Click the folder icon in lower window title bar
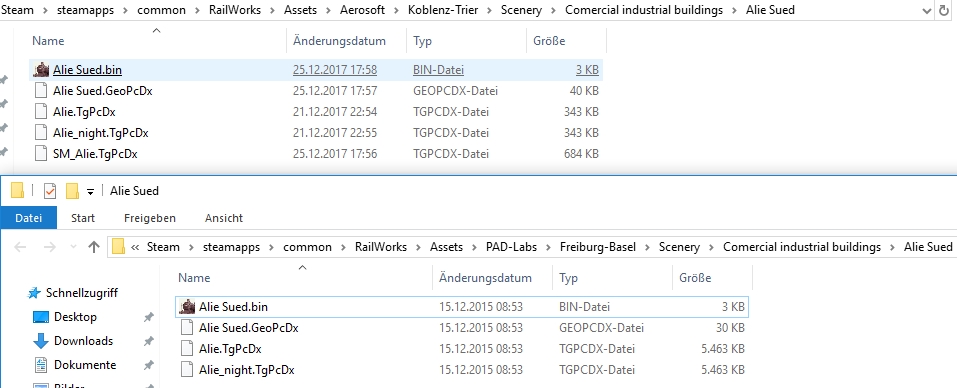 (x=18, y=191)
